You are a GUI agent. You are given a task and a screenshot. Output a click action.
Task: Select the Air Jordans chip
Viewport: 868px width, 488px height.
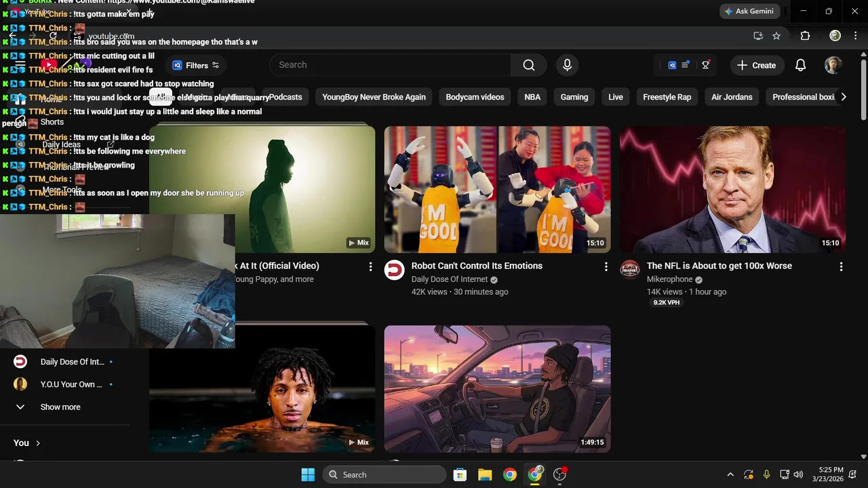point(732,97)
